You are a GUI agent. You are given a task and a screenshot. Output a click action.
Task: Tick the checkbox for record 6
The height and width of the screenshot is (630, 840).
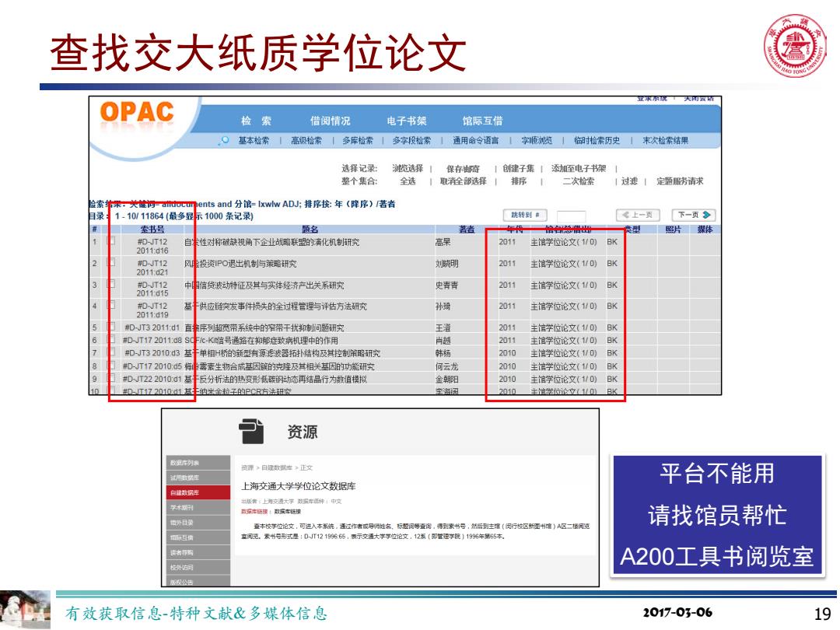point(111,339)
